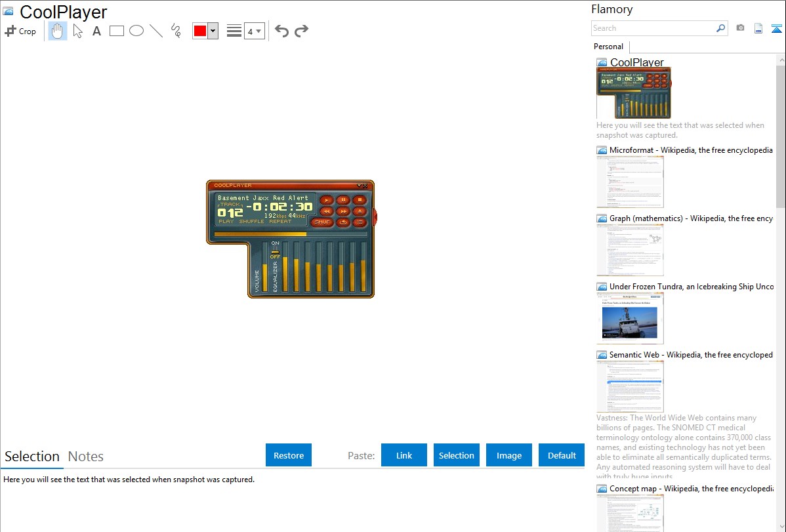Click the icon beside Under Frozen Tundra
Viewport: 786px width, 532px height.
coord(602,286)
